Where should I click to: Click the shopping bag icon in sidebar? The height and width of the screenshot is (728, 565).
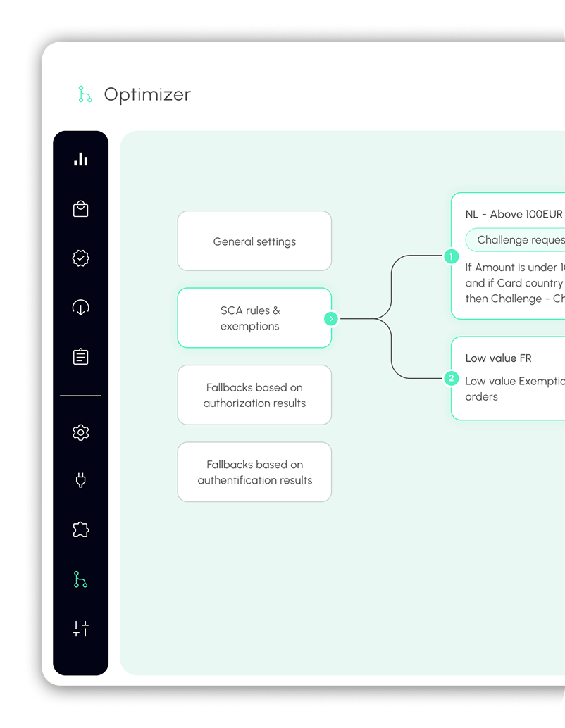tap(81, 209)
